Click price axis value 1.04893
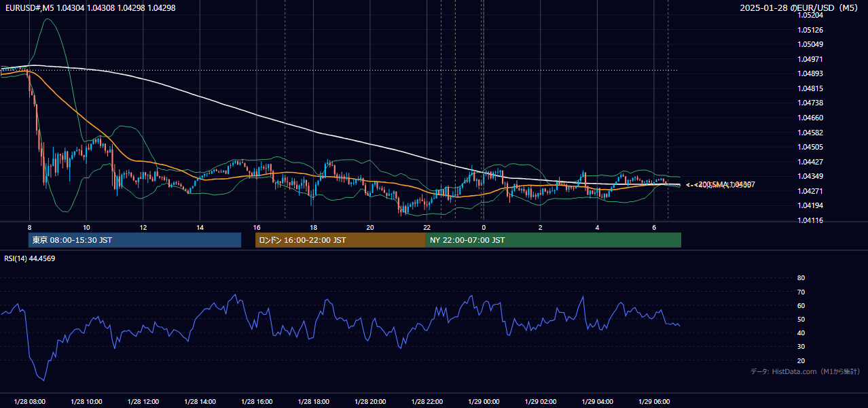The width and height of the screenshot is (868, 408). point(810,73)
